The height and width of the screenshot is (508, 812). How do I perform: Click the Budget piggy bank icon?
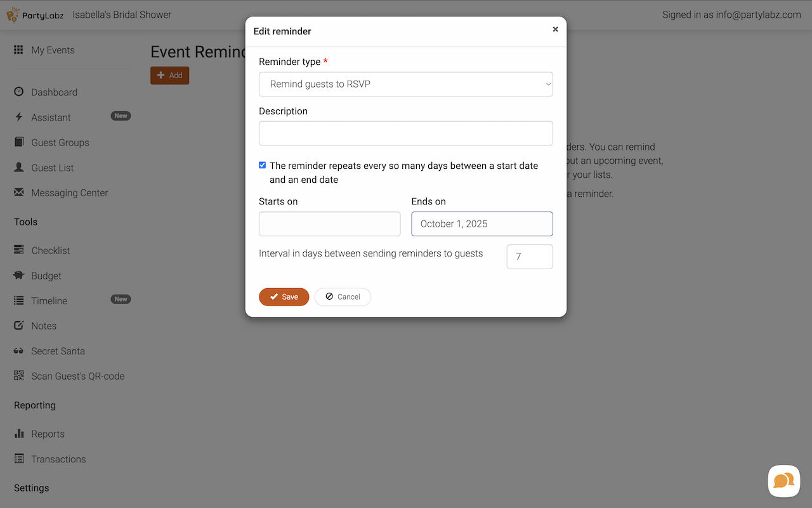click(x=19, y=276)
